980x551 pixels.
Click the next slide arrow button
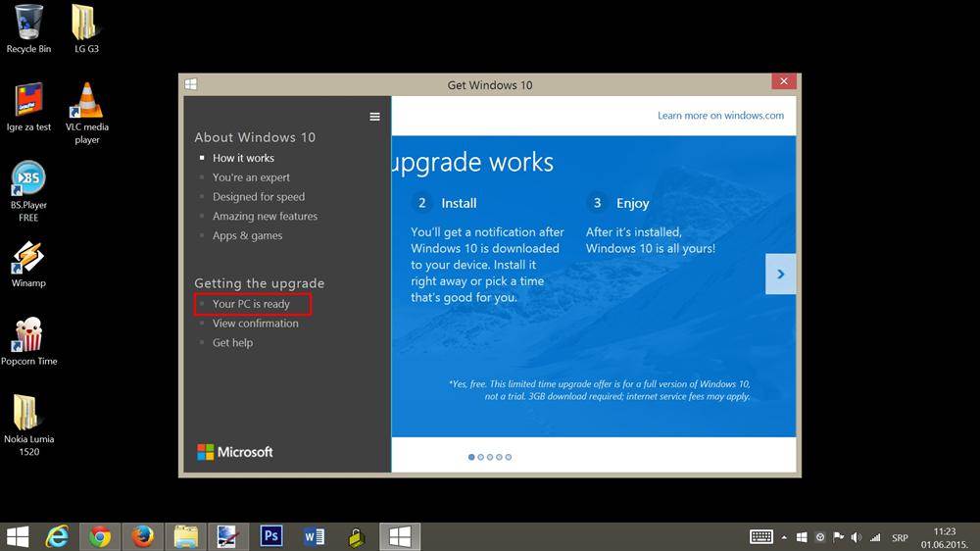click(780, 274)
